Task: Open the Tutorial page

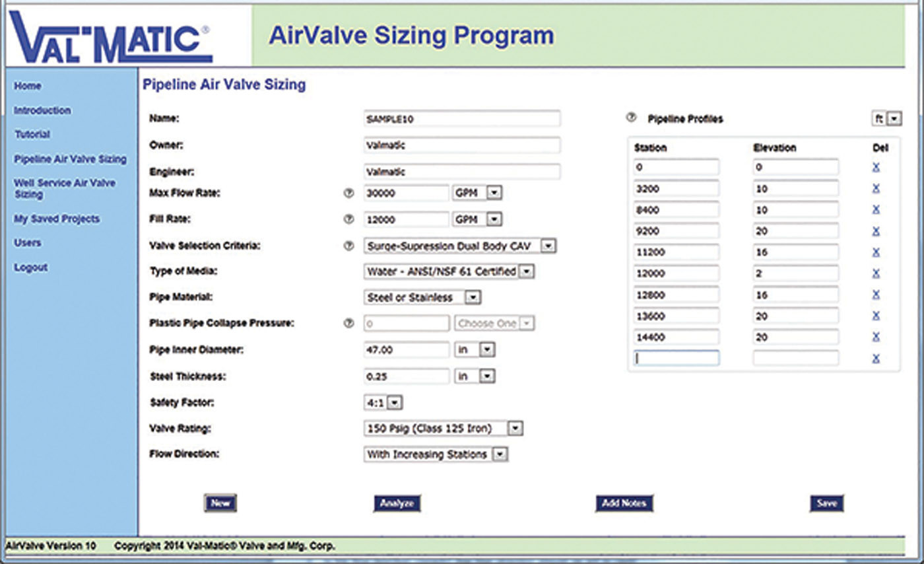Action: pyautogui.click(x=32, y=134)
